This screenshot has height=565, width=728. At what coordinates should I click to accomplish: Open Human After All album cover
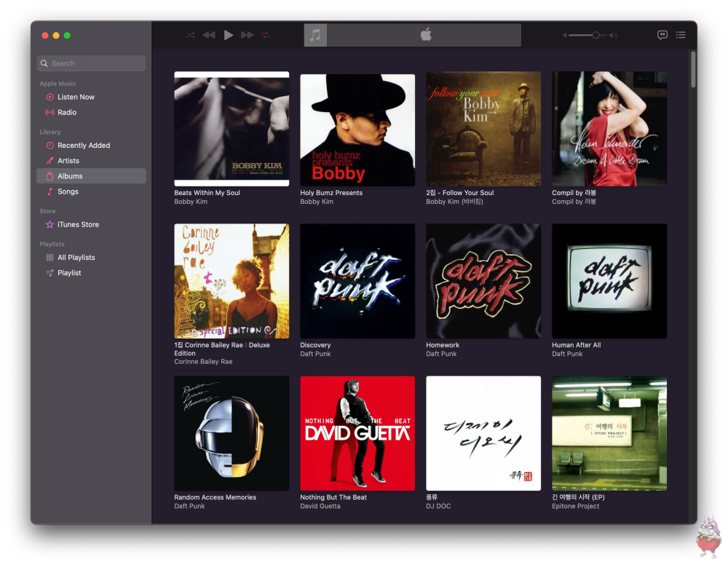pos(609,281)
